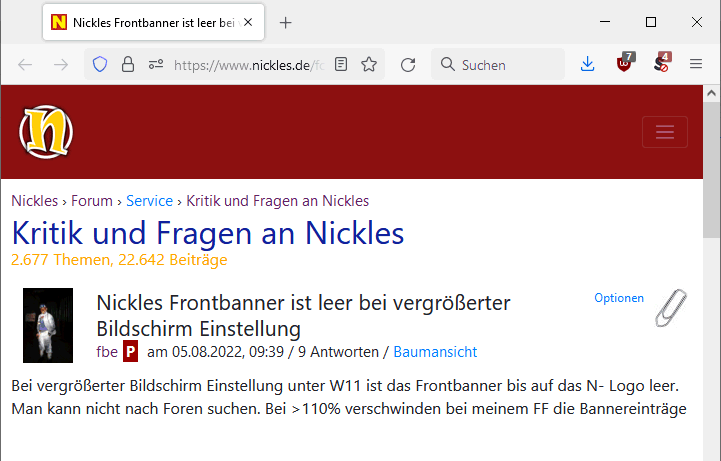The height and width of the screenshot is (461, 721).
Task: Minimize the Firefox window
Action: 605,22
